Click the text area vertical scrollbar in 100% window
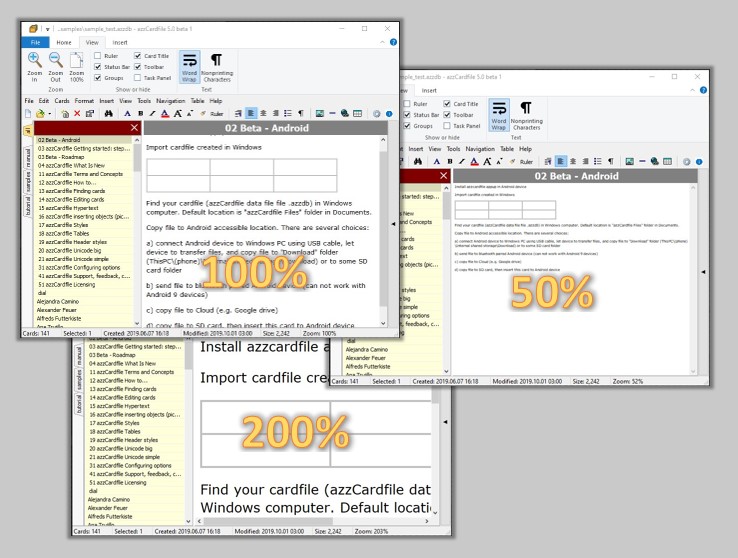The width and height of the screenshot is (738, 558). [x=383, y=231]
